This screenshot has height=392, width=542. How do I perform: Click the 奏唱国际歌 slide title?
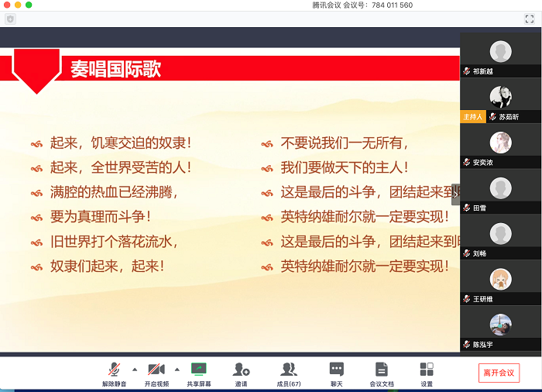click(x=115, y=69)
